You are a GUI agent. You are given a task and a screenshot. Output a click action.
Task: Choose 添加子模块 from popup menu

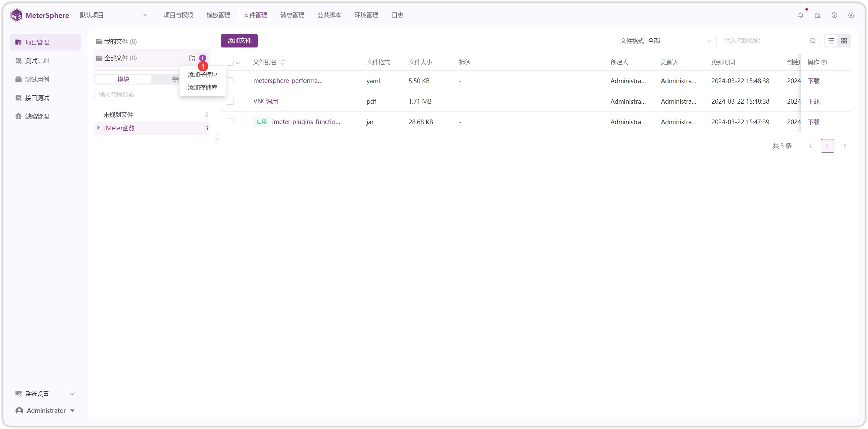coord(203,74)
